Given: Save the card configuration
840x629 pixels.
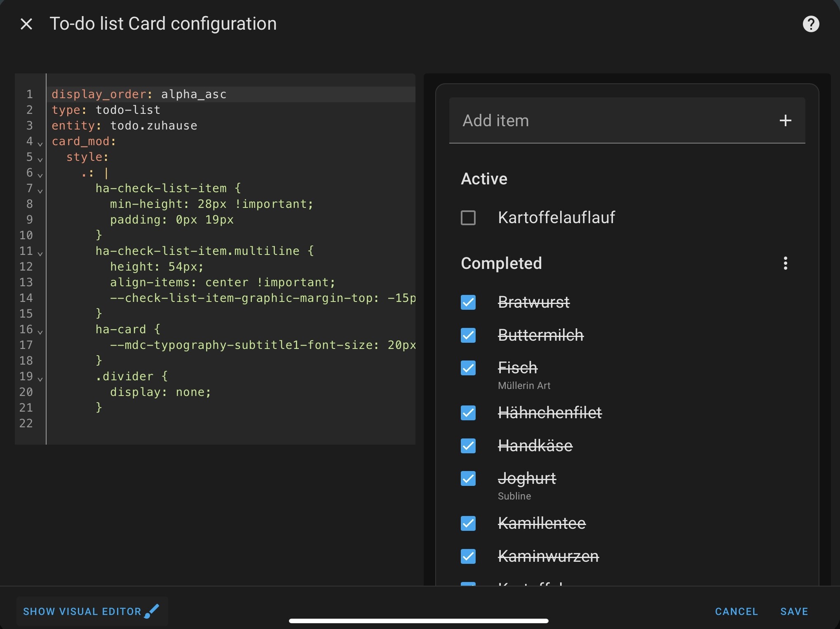Looking at the screenshot, I should point(793,611).
